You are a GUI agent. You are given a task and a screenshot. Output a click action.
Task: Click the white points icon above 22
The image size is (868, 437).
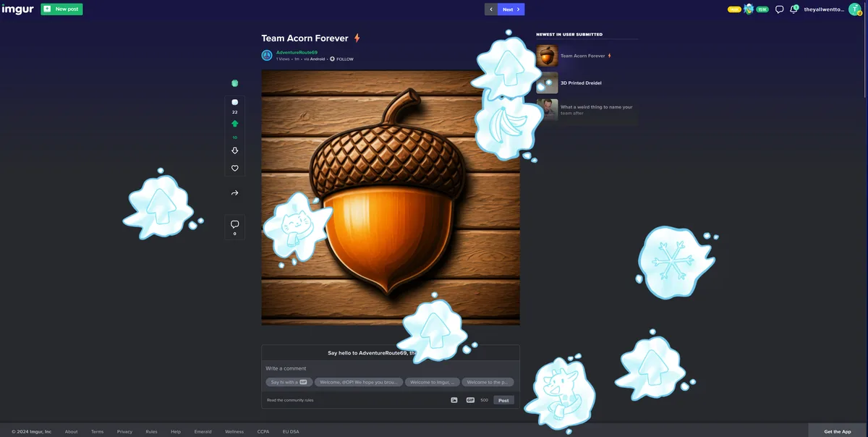pyautogui.click(x=234, y=103)
